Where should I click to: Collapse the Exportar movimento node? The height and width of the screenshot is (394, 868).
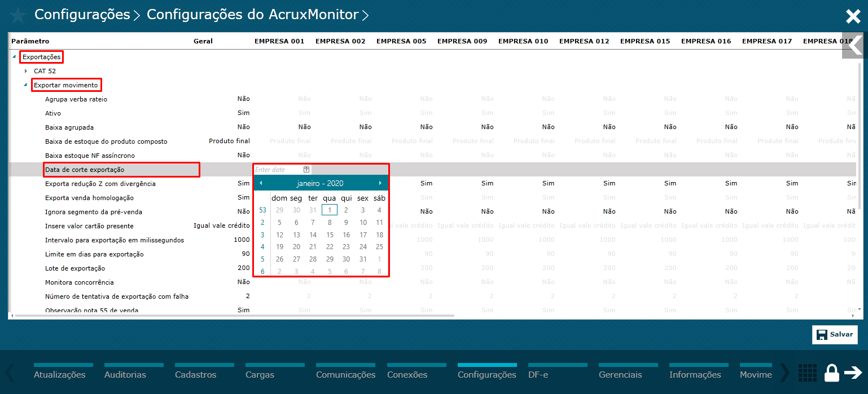[26, 85]
